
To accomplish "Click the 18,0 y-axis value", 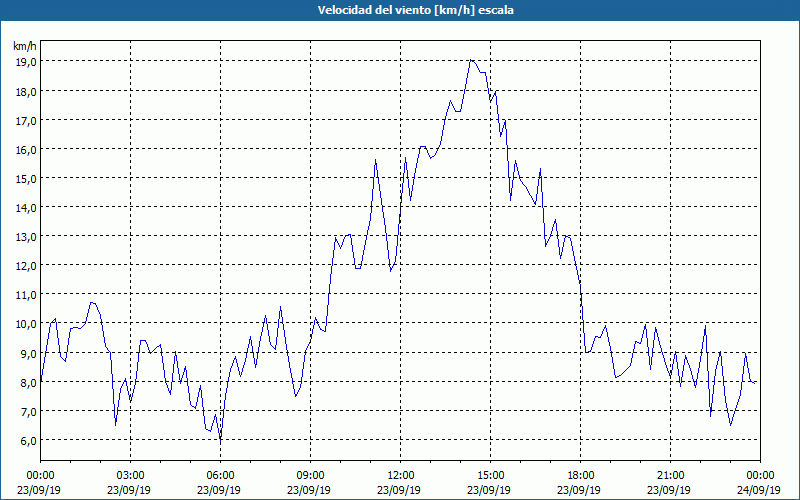I will 26,92.
